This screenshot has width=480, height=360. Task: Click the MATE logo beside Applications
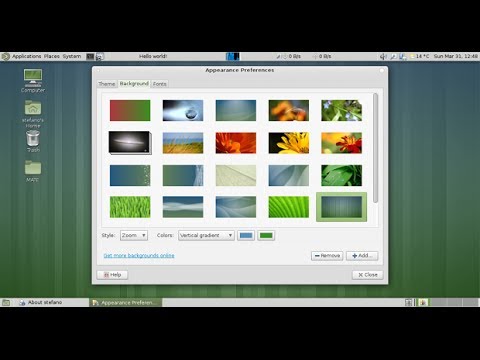tap(5, 56)
